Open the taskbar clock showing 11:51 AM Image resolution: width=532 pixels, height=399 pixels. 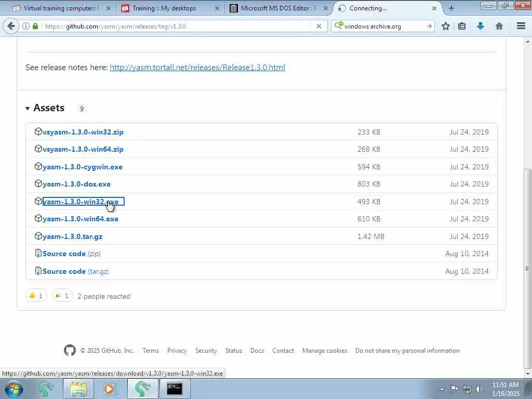click(506, 389)
